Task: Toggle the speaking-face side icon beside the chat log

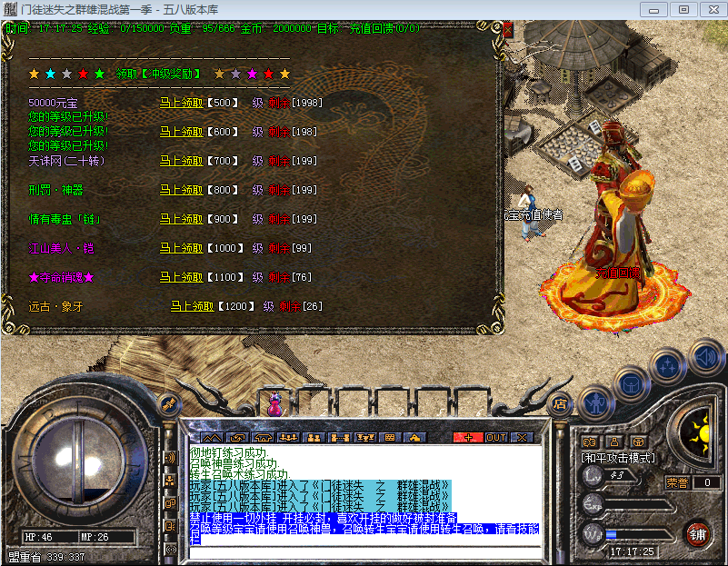Action: (170, 526)
